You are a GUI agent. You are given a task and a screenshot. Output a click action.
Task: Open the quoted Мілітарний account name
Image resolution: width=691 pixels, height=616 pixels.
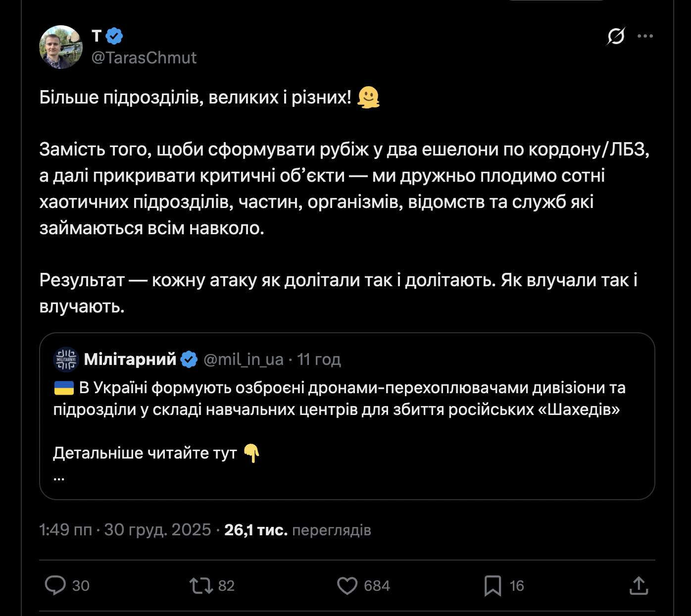click(x=130, y=359)
